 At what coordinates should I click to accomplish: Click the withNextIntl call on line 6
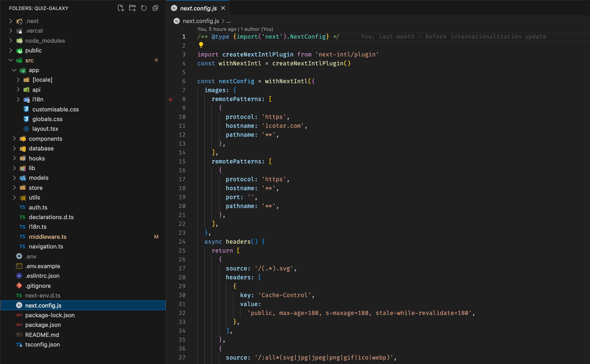click(x=286, y=81)
